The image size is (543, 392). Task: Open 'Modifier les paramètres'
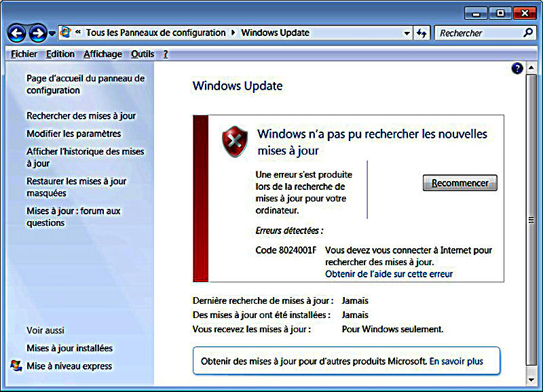coord(74,134)
